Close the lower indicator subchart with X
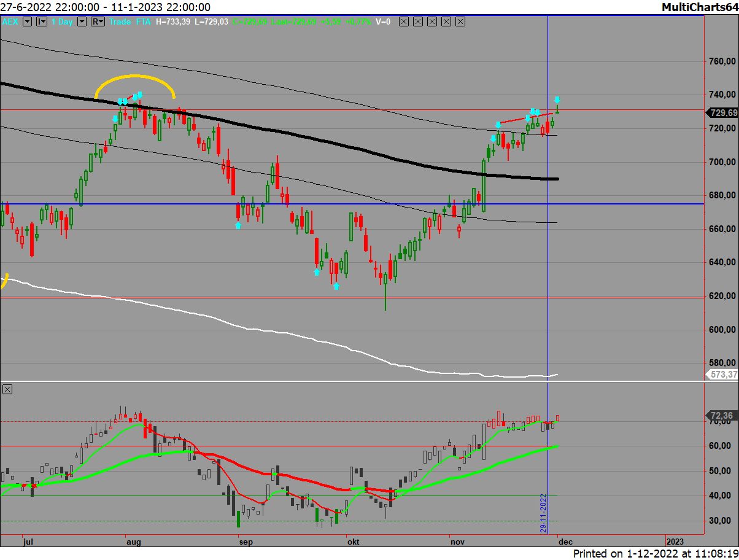 click(x=7, y=390)
